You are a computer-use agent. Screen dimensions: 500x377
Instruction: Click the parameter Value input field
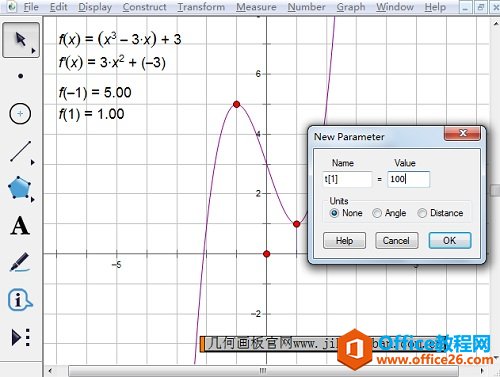(408, 179)
